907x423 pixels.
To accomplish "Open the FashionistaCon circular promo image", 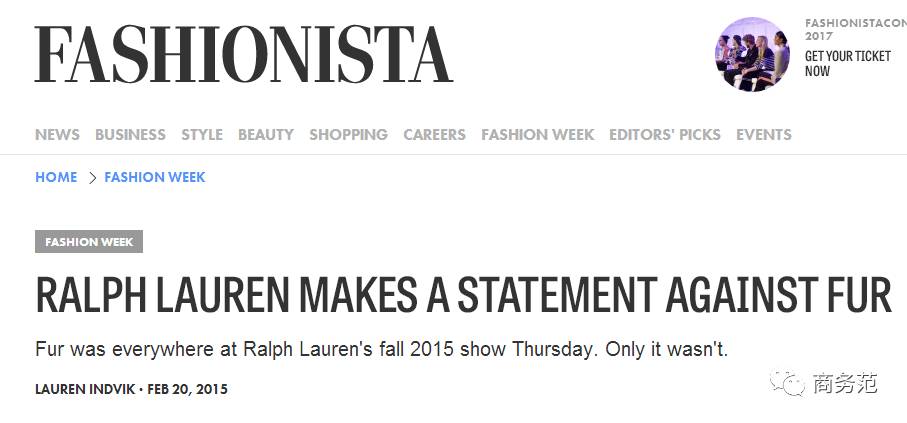I will 752,54.
